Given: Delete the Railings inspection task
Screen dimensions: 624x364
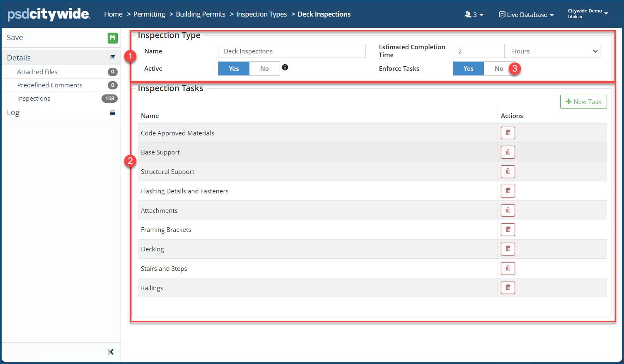Looking at the screenshot, I should pos(508,288).
